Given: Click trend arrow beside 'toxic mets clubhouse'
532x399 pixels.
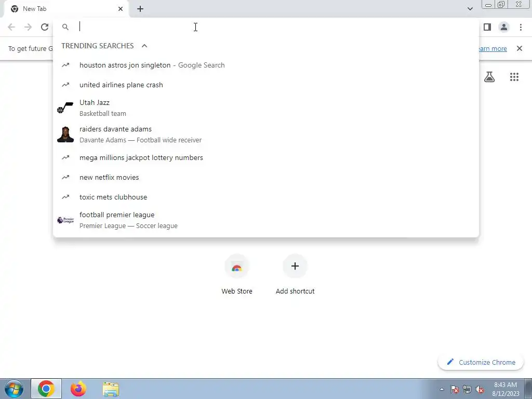Looking at the screenshot, I should [65, 197].
